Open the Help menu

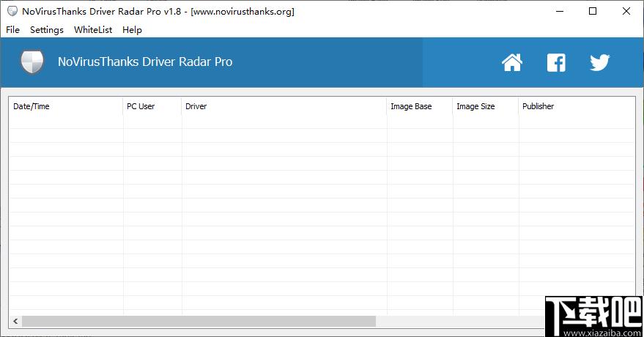pos(132,29)
